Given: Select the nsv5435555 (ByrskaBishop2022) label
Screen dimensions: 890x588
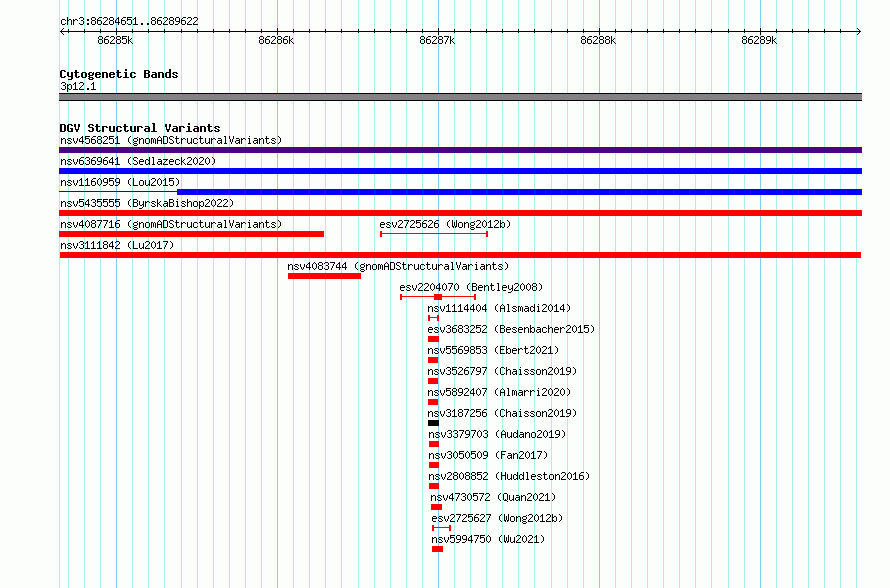Looking at the screenshot, I should [x=147, y=203].
